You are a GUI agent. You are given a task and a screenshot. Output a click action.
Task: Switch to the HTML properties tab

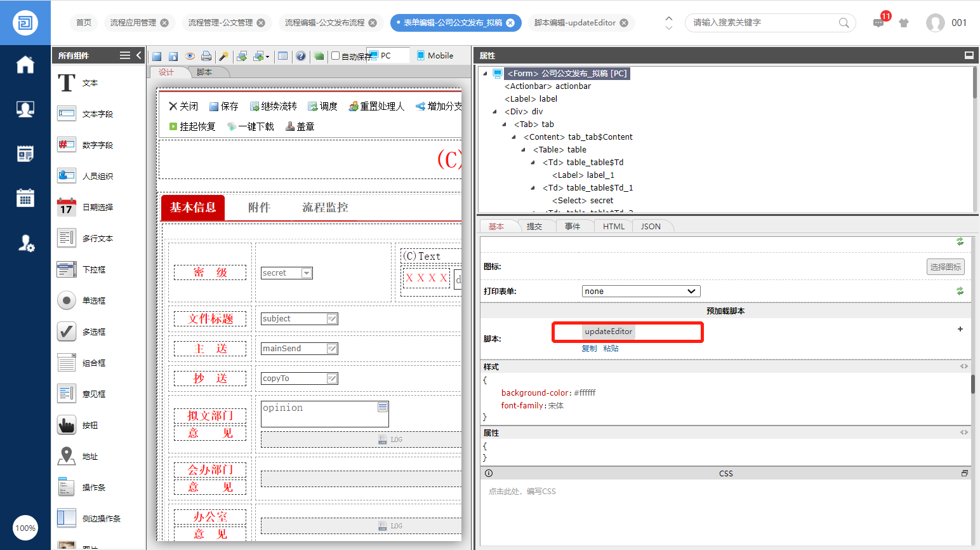[x=614, y=226]
